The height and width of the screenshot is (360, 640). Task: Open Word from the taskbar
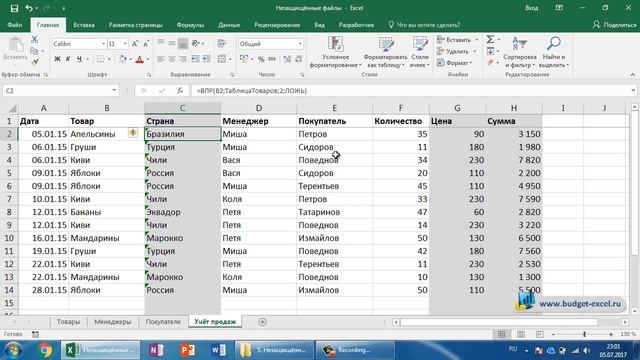pyautogui.click(x=218, y=350)
